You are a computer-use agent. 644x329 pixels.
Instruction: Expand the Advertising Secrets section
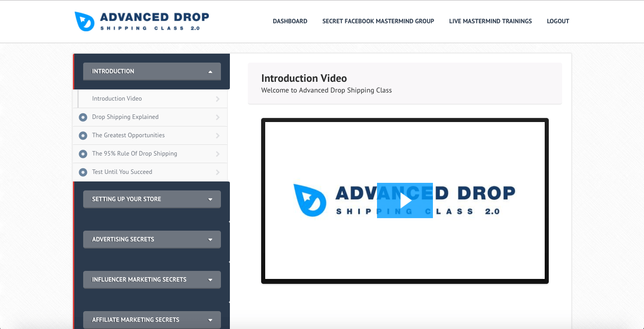[x=152, y=239]
